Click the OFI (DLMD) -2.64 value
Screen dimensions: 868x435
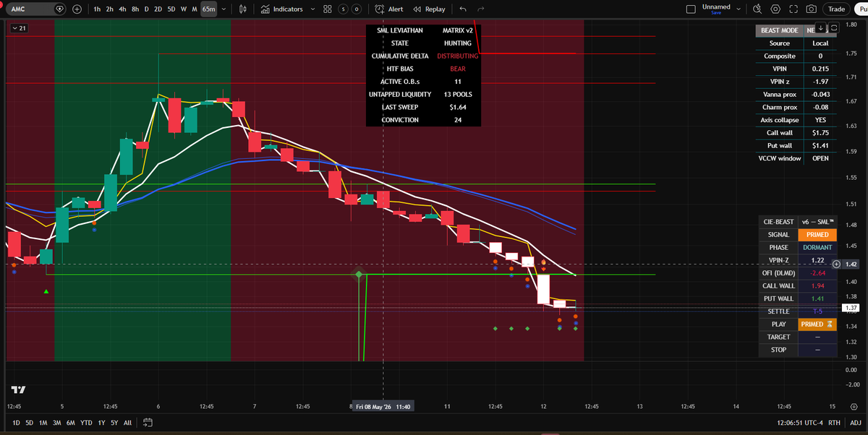817,273
